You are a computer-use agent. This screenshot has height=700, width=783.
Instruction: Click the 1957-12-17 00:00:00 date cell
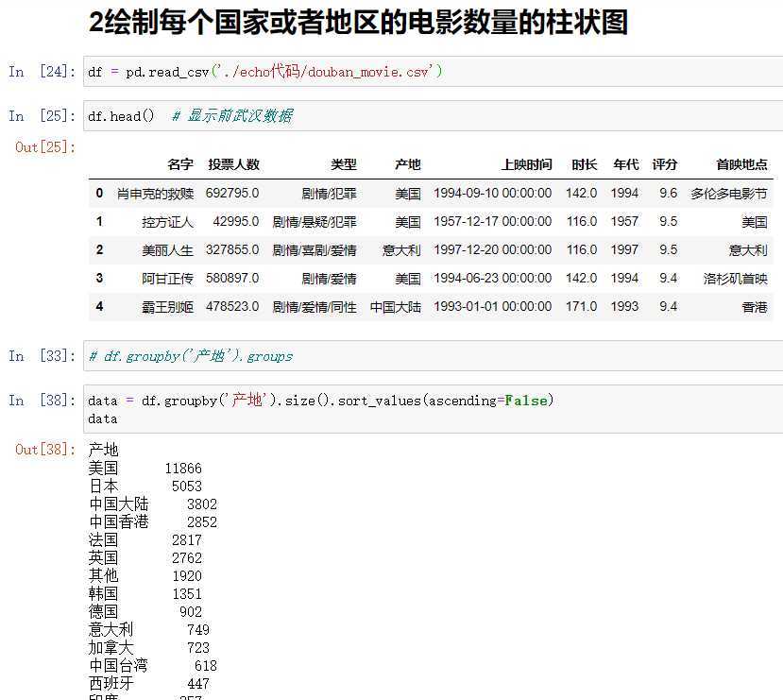click(493, 222)
